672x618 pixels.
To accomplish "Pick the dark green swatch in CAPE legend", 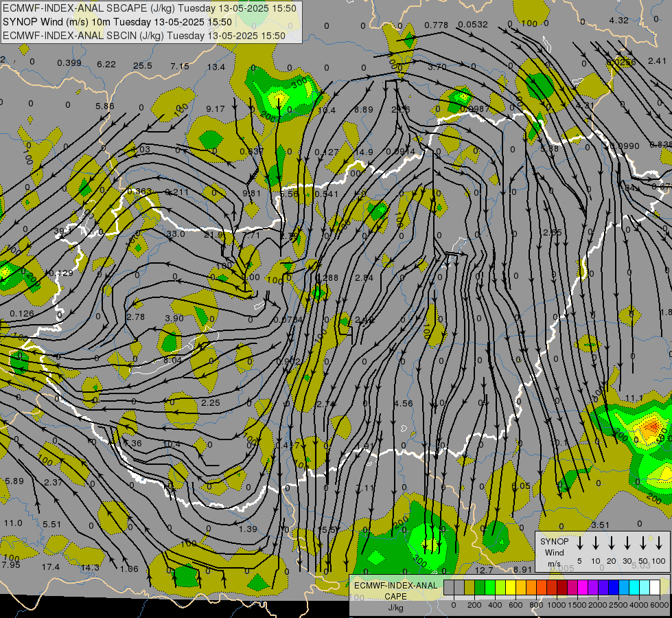I will [x=480, y=588].
